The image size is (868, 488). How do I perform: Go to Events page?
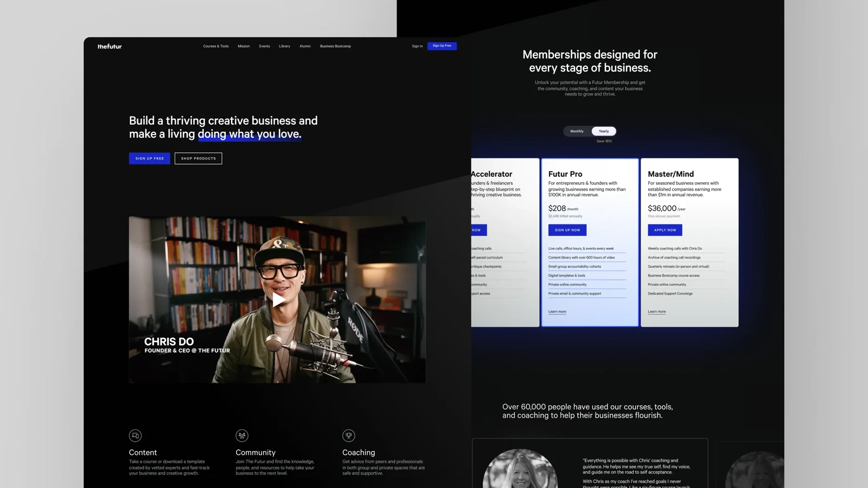coord(264,46)
